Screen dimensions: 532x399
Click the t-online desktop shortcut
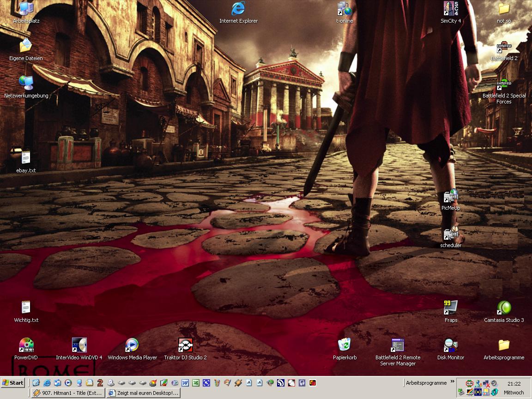coord(345,9)
